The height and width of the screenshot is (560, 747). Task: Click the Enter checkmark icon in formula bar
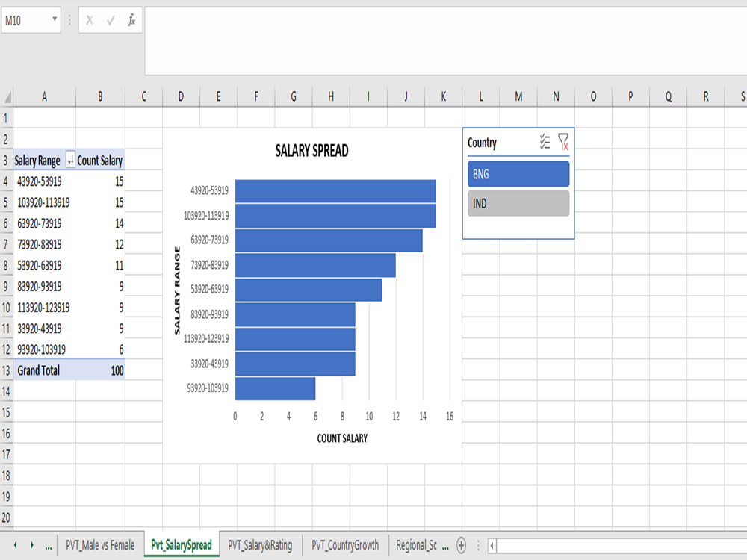111,20
